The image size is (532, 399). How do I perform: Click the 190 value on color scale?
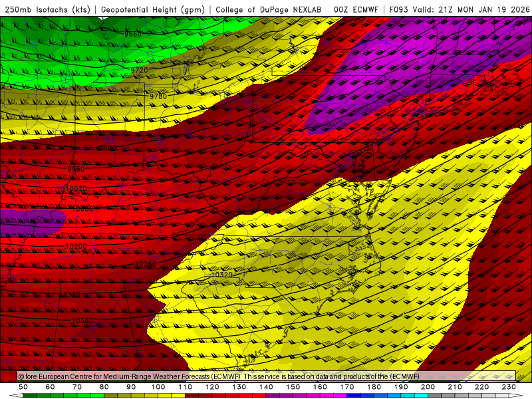click(x=401, y=387)
